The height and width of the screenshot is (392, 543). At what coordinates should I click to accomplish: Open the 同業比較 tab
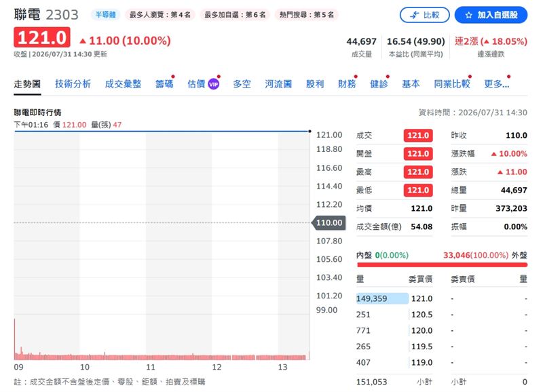point(452,84)
